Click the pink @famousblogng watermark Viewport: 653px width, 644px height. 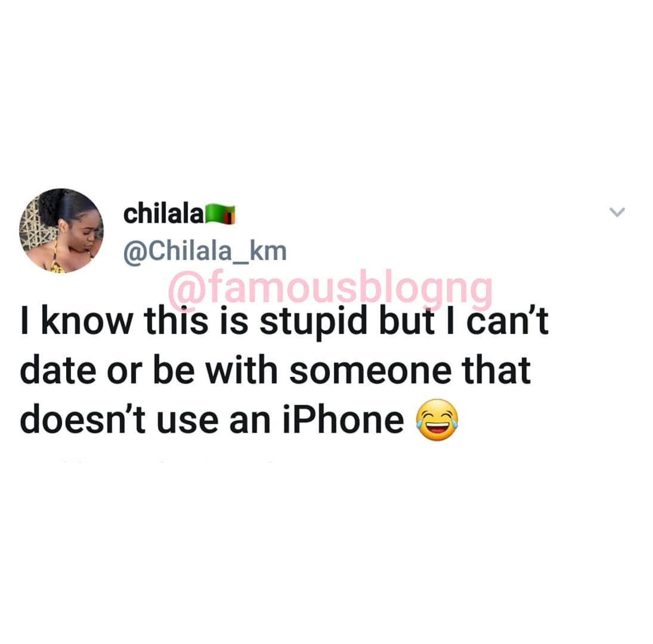pyautogui.click(x=330, y=287)
